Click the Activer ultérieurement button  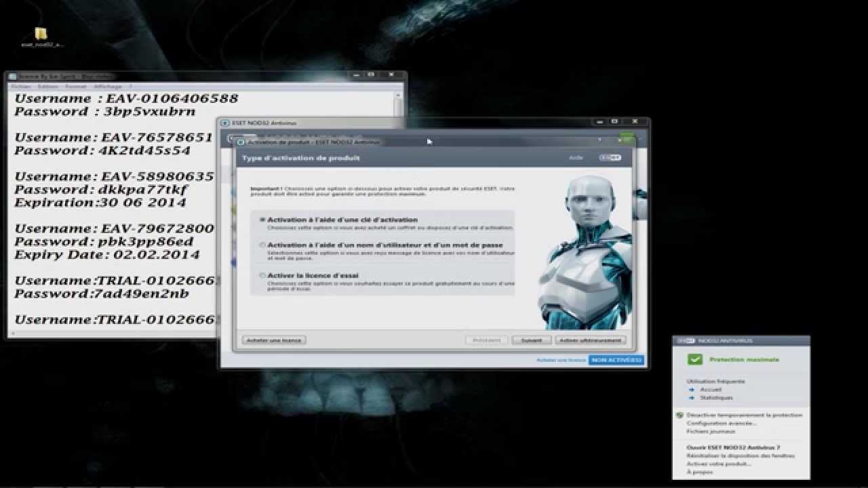point(590,340)
